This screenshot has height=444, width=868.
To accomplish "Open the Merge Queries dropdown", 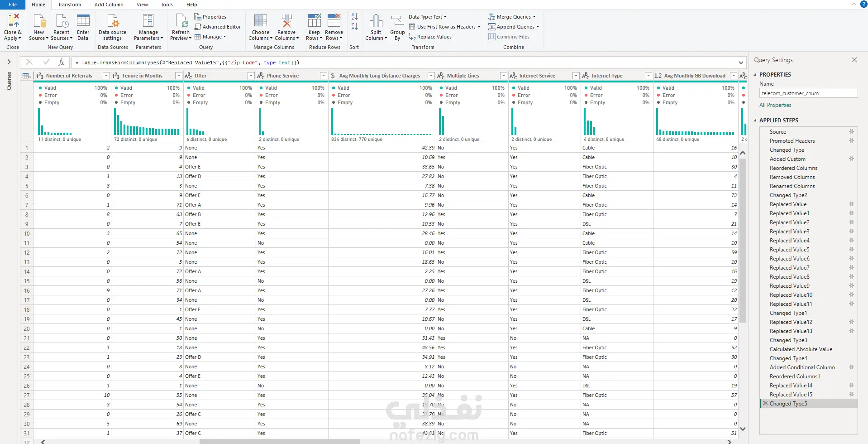I will point(512,17).
